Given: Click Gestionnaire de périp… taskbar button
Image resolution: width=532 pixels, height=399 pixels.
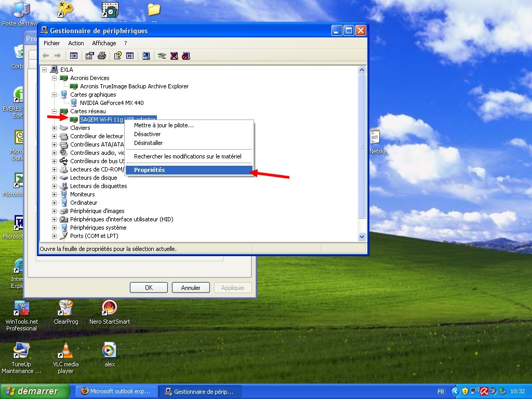Looking at the screenshot, I should (x=200, y=392).
